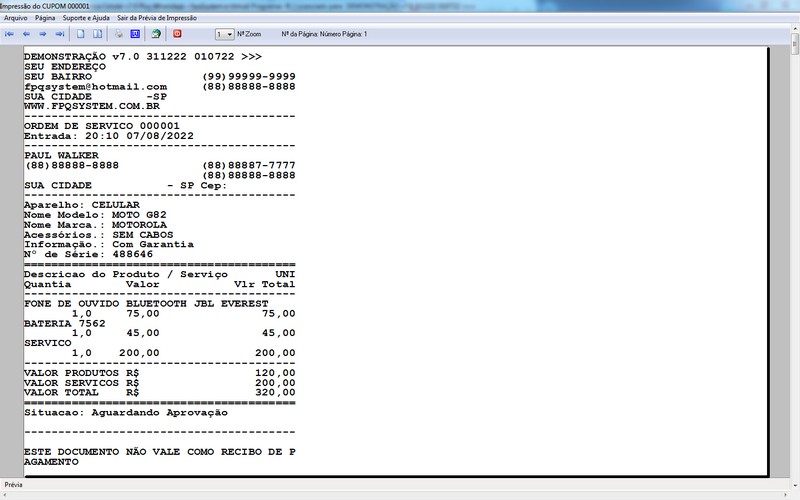Open the Arquivo menu

coord(16,18)
